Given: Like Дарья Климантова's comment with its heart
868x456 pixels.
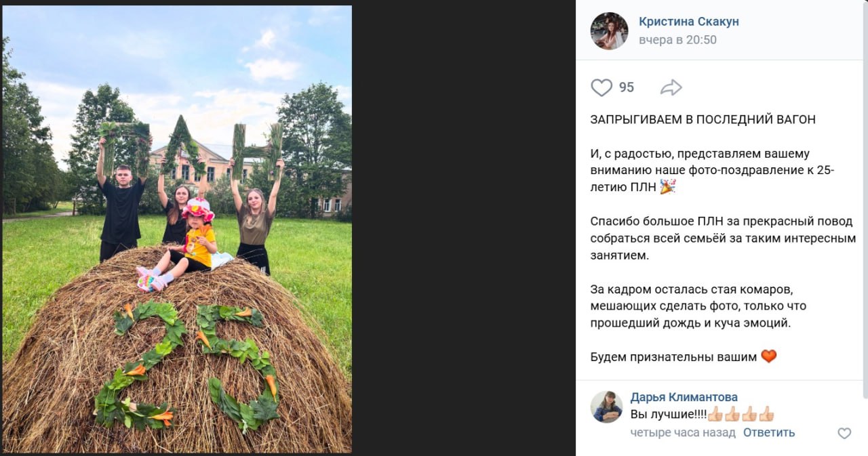Looking at the screenshot, I should (844, 434).
